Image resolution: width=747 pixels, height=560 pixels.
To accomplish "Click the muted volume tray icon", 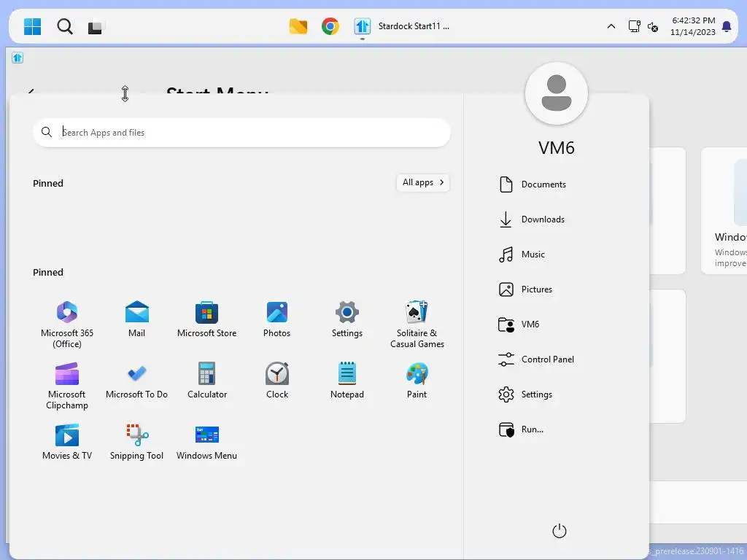I will (x=653, y=27).
